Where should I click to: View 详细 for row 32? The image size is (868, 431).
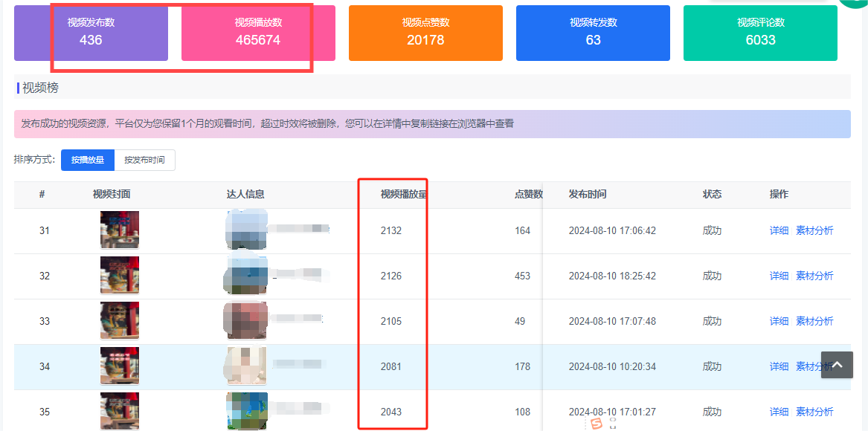[x=779, y=276]
